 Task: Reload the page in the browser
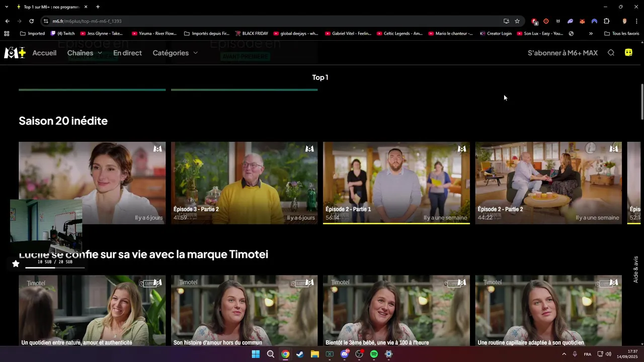point(31,21)
